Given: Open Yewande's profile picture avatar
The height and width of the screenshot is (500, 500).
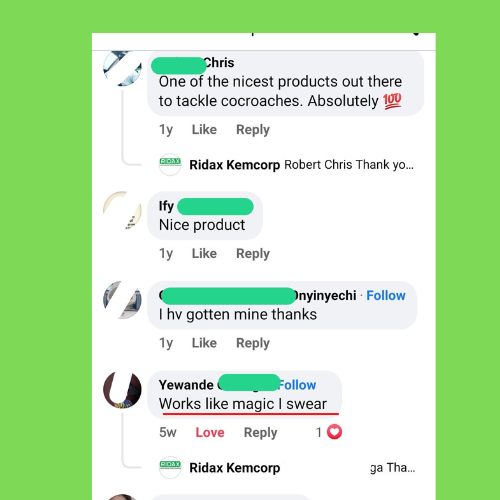Looking at the screenshot, I should 122,389.
